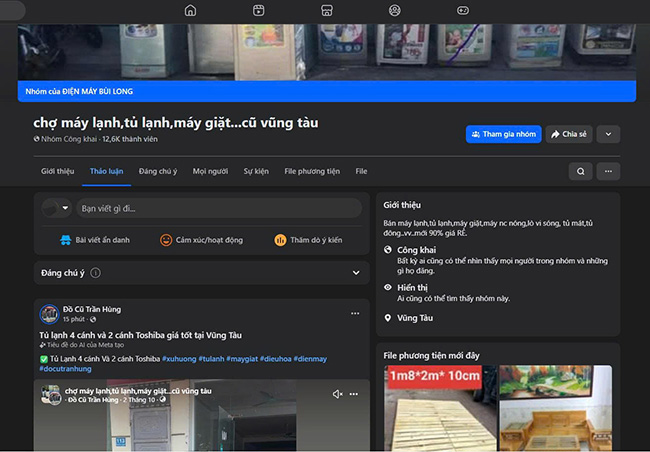
Task: Open the Đáng chú ý tab
Action: point(158,171)
